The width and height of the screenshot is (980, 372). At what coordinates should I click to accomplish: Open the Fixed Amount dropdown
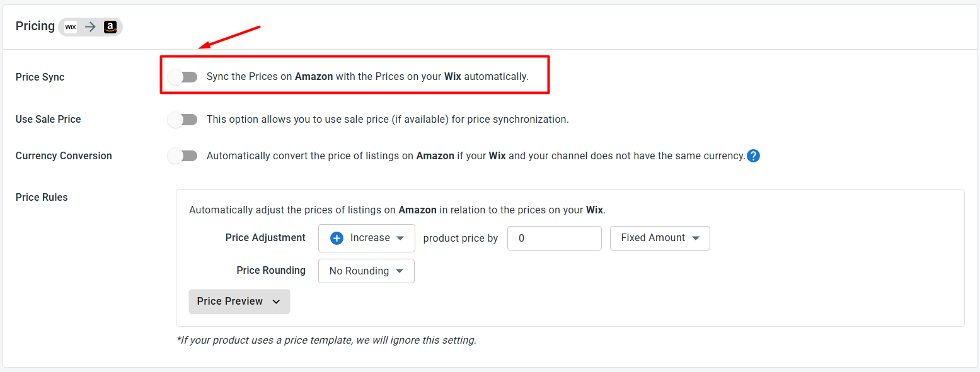pos(660,238)
